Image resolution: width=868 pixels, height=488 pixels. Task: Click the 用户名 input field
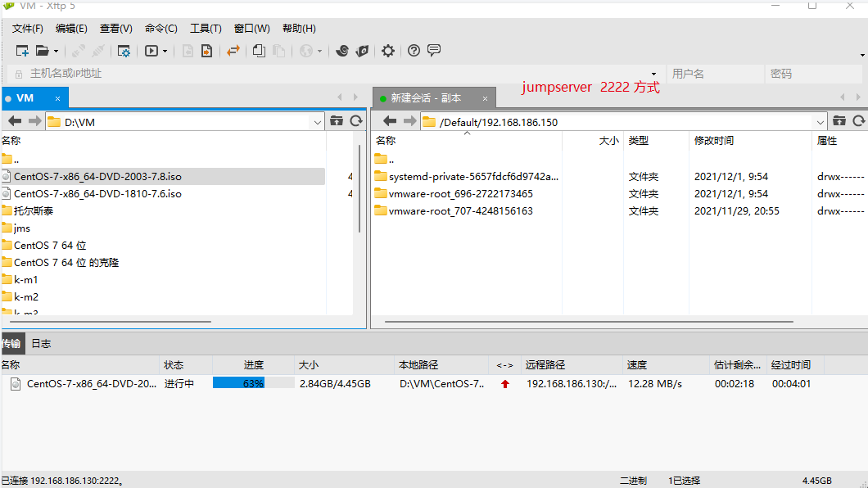(716, 74)
